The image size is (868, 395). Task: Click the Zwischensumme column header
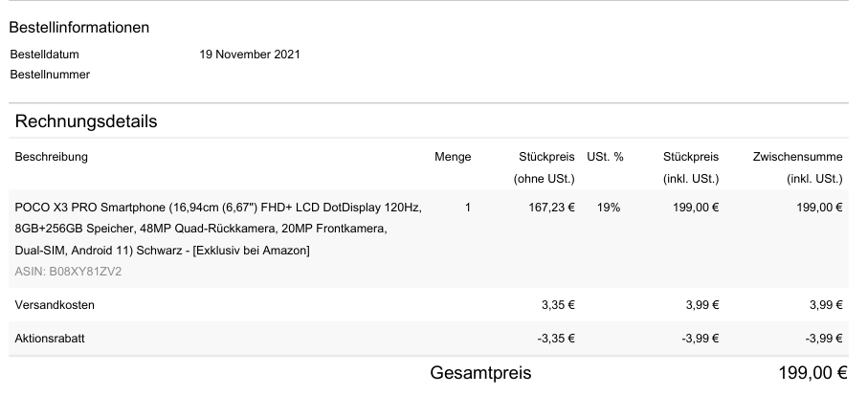tap(797, 157)
